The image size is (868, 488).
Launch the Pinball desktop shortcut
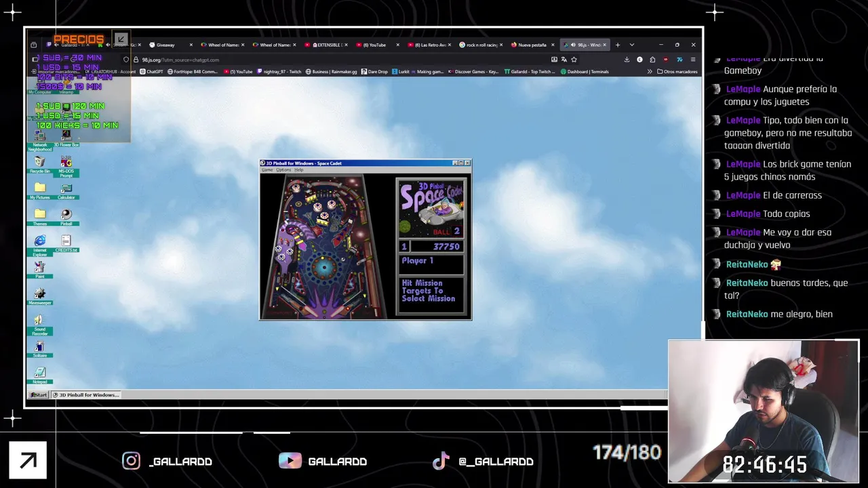click(x=66, y=217)
